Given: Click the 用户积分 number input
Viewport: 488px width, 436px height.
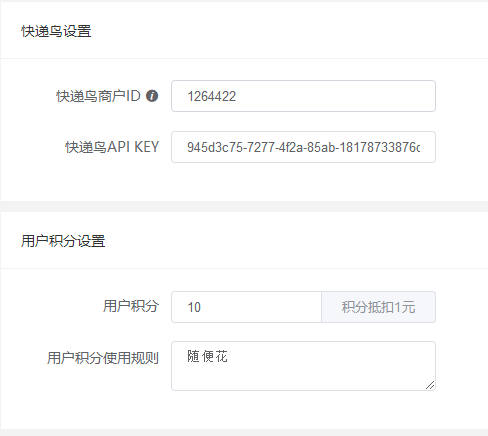Looking at the screenshot, I should click(246, 307).
